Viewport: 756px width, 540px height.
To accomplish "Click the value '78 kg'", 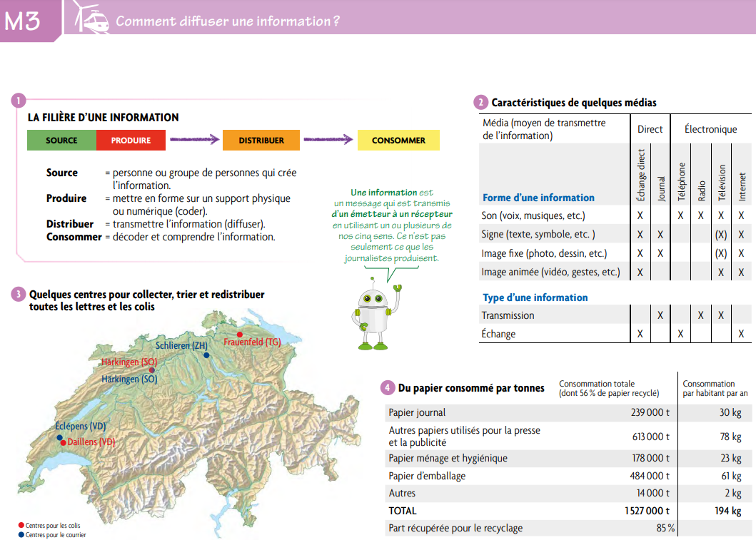I will click(731, 437).
